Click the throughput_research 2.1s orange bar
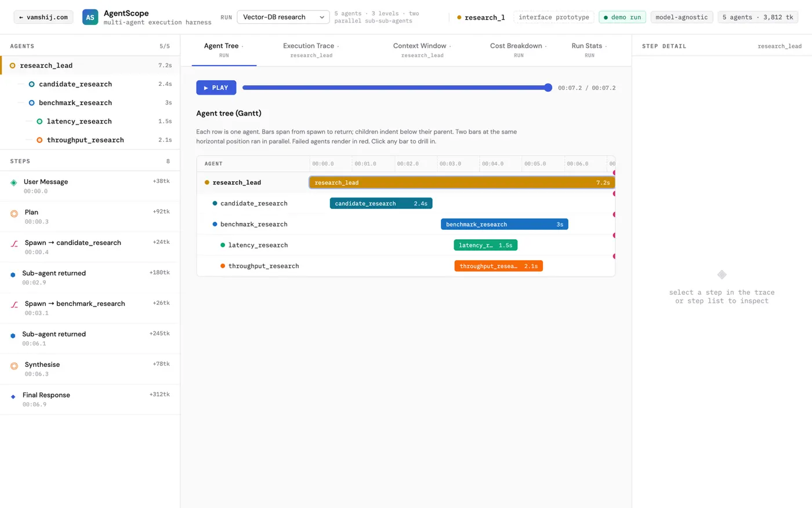This screenshot has height=508, width=812. pos(499,266)
